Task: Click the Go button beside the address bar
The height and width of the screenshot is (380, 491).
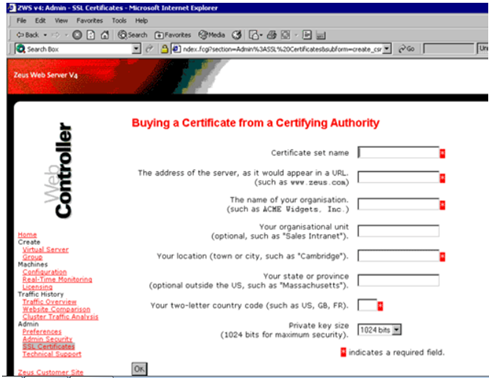Action: tap(407, 49)
